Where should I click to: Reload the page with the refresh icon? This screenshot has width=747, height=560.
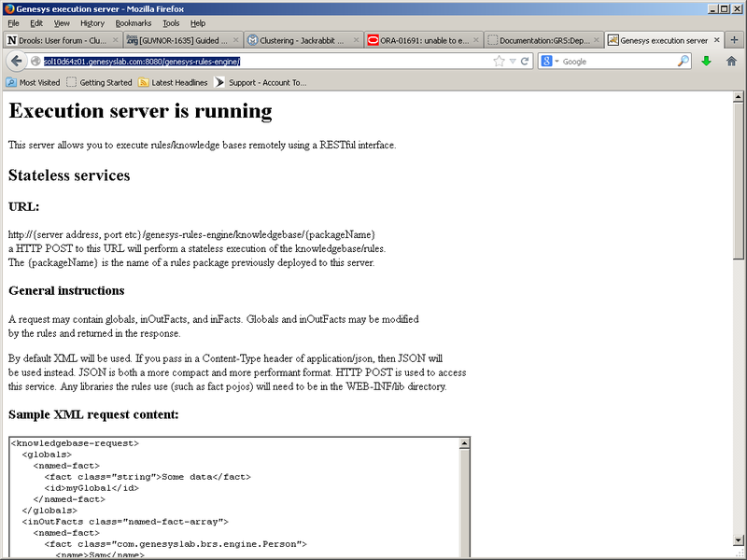point(525,61)
